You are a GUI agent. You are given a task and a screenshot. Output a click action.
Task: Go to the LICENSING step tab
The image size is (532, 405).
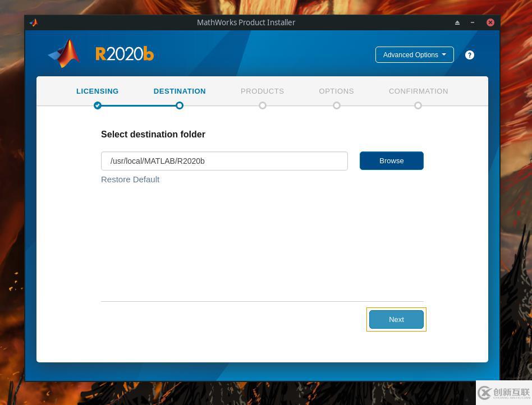point(98,91)
